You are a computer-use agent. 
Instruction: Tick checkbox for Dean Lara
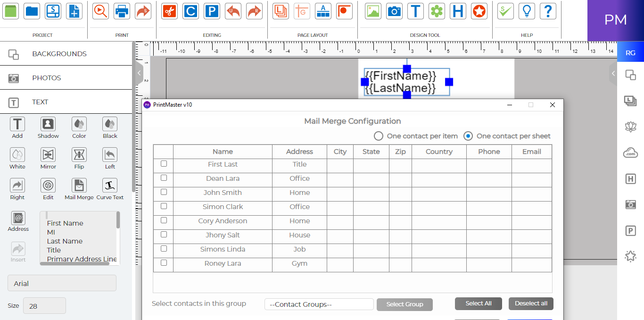coord(164,178)
